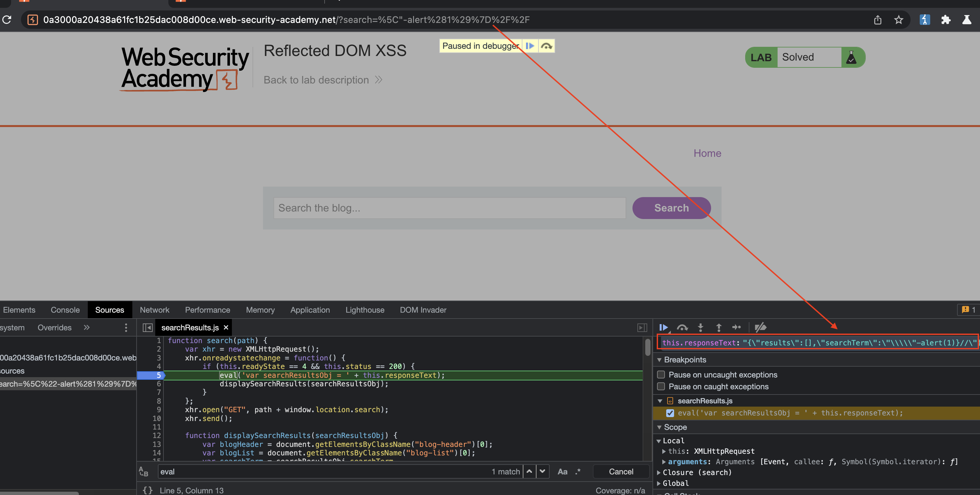Enable Pause on caught exceptions
The image size is (980, 495).
coord(661,386)
